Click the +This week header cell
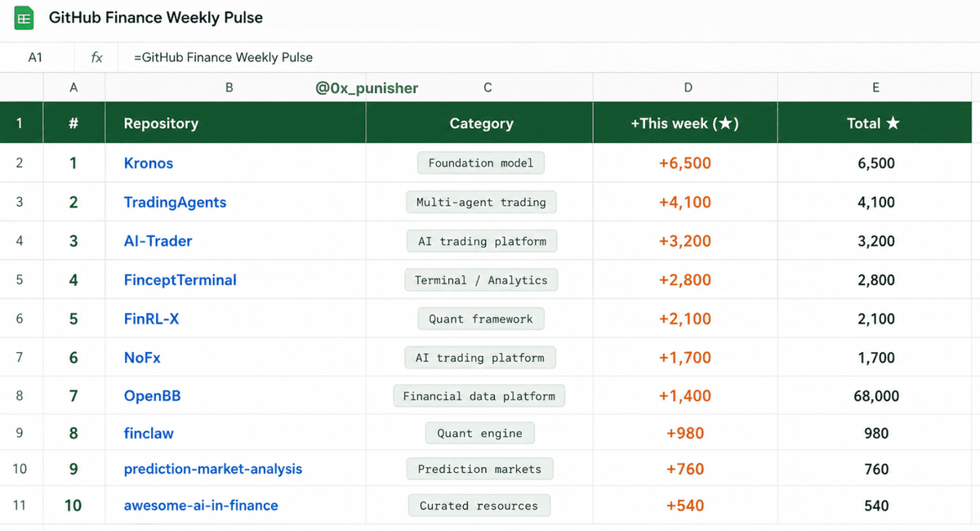 (685, 123)
